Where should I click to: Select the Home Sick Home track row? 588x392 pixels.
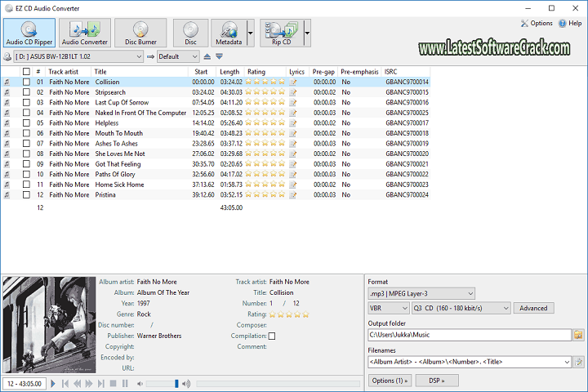pyautogui.click(x=216, y=185)
